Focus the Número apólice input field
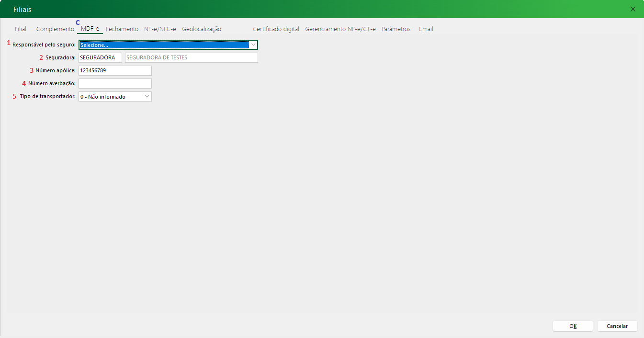Image resolution: width=644 pixels, height=338 pixels. tap(115, 71)
